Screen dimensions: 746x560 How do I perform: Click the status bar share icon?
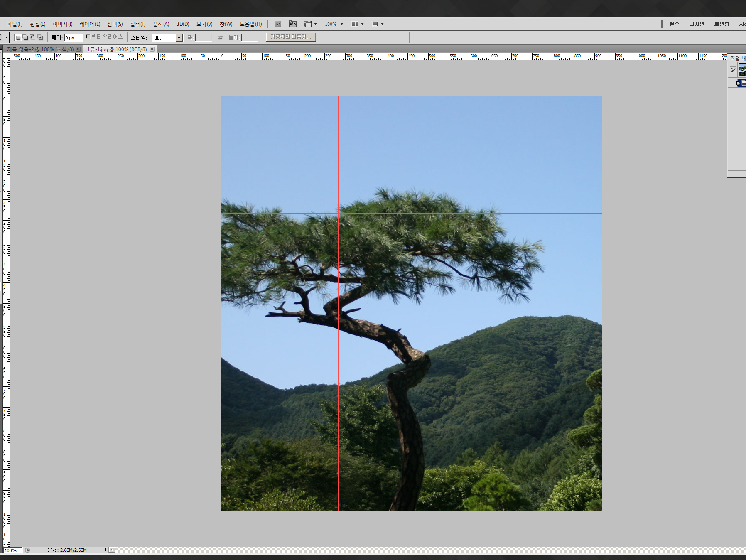(27, 550)
